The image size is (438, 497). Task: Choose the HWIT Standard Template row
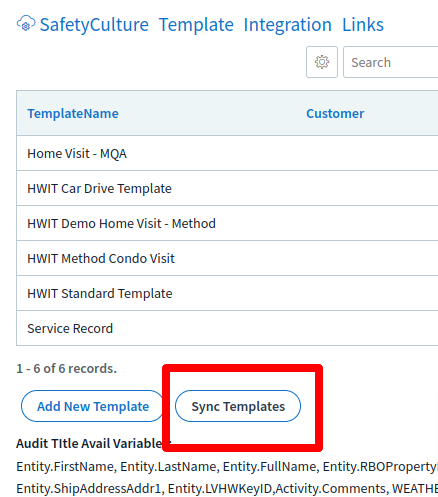click(227, 293)
